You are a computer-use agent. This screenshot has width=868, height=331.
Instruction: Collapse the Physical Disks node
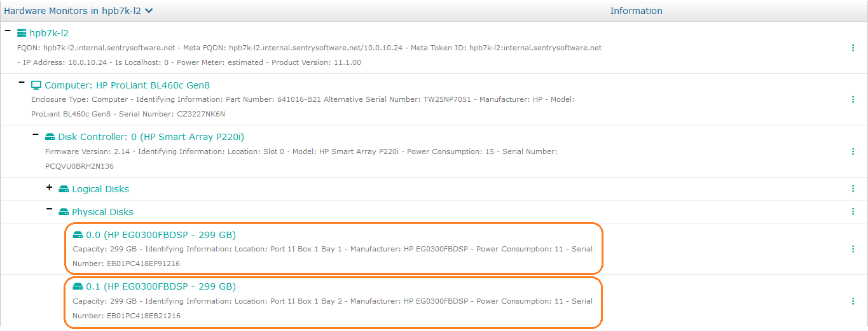point(49,209)
